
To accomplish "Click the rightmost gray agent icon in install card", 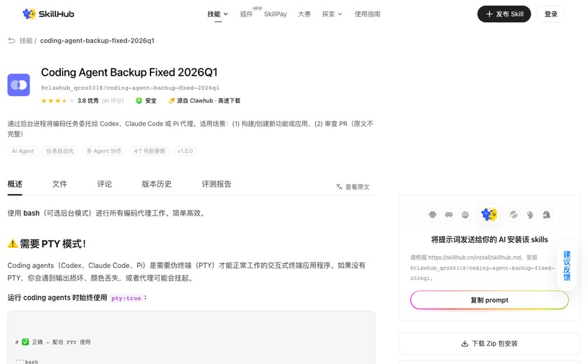I will pyautogui.click(x=547, y=215).
